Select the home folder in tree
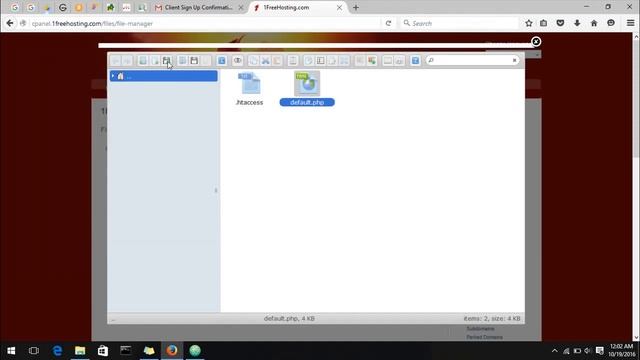 point(164,76)
